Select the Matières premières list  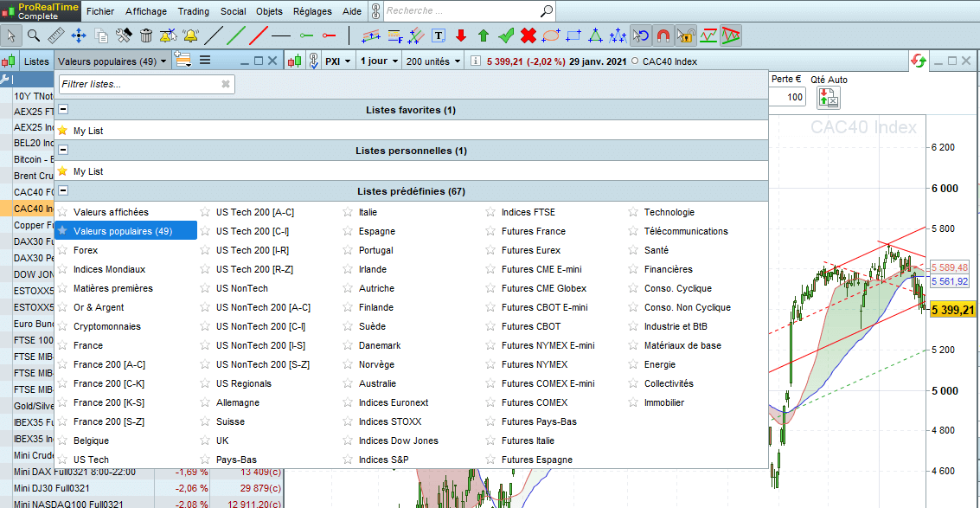(113, 288)
